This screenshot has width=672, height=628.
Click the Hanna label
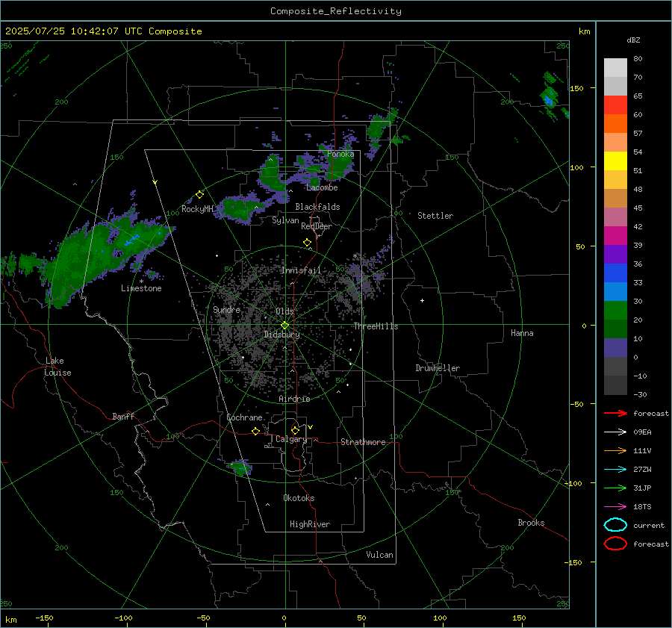coord(522,333)
